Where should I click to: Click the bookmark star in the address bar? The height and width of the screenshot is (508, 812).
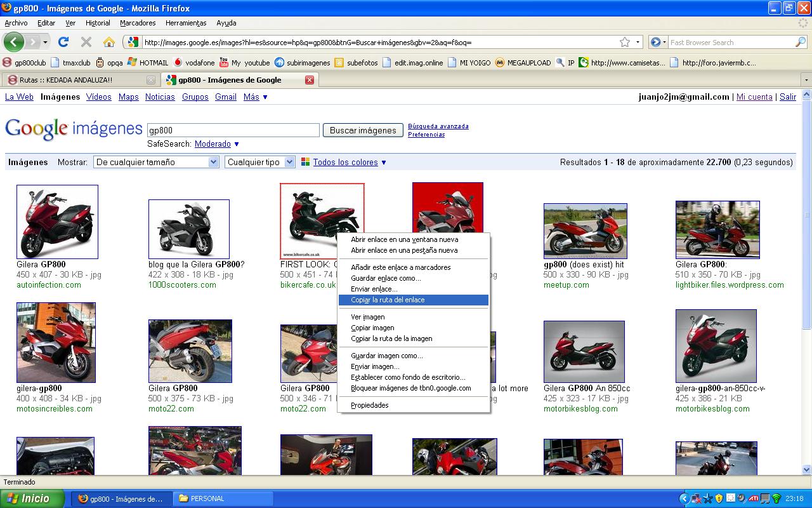click(x=625, y=43)
